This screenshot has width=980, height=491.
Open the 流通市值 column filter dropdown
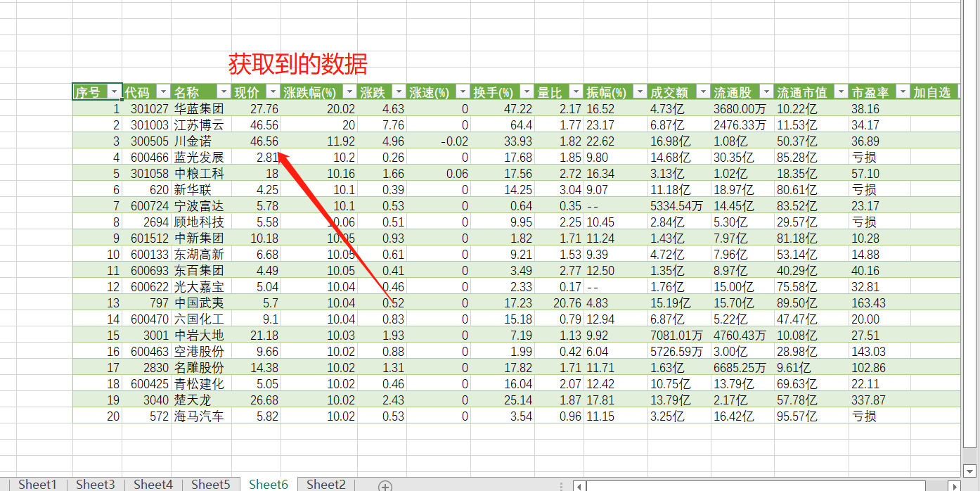pyautogui.click(x=841, y=92)
